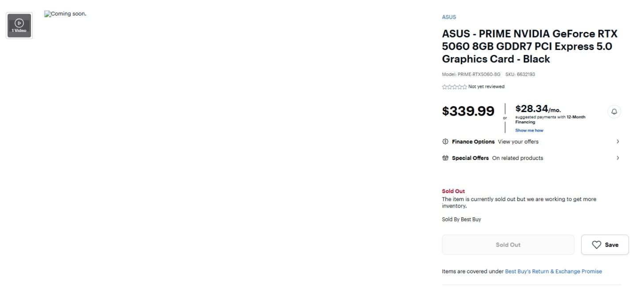Viewport: 644px width, 298px height.
Task: Open the Show me how link
Action: point(529,131)
